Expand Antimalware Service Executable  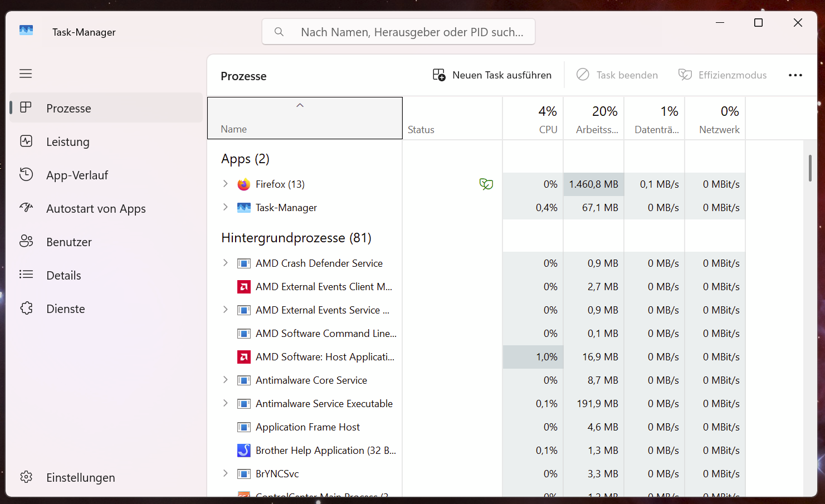pos(225,403)
